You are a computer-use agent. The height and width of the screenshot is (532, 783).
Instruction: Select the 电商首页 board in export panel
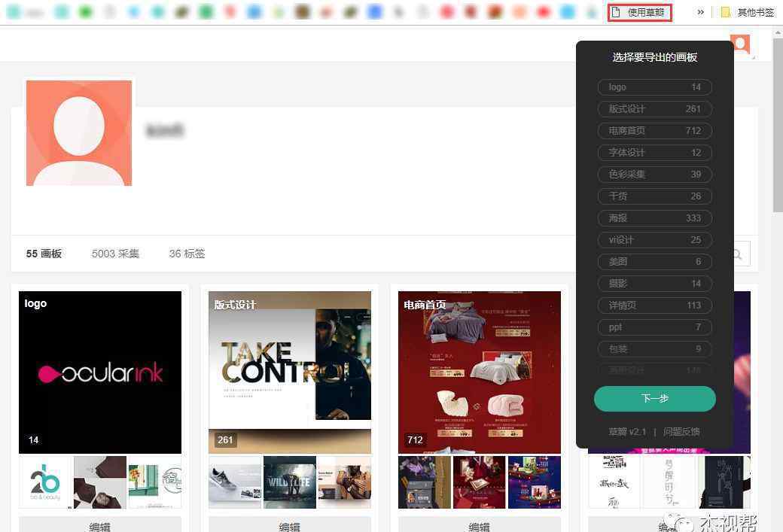click(654, 131)
